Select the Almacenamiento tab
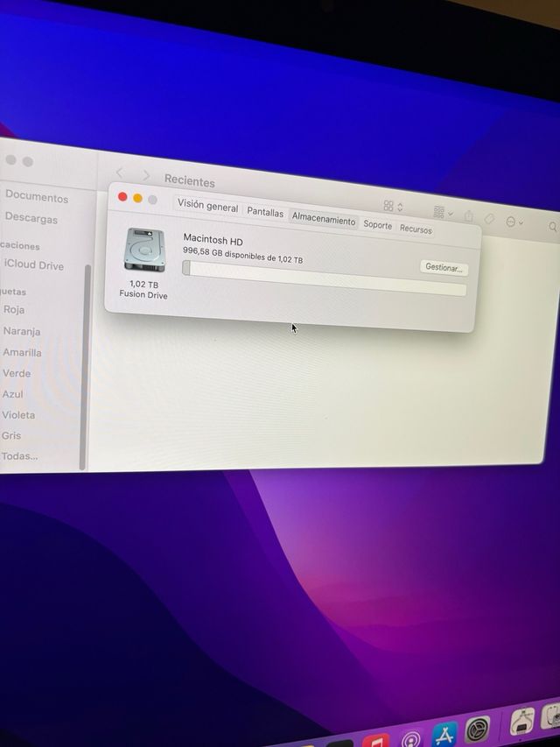Image resolution: width=560 pixels, height=747 pixels. click(324, 219)
